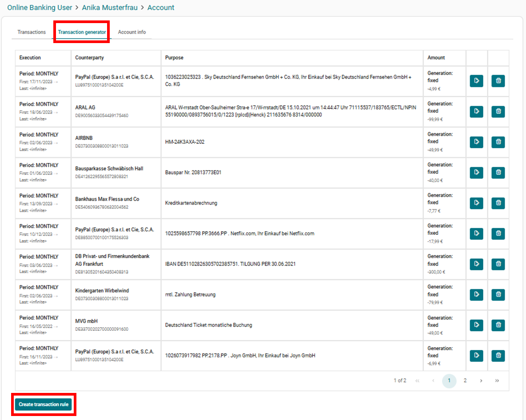This screenshot has height=420, width=526.
Task: Delete the Kindergarten Wirbelwind rule
Action: 498,294
